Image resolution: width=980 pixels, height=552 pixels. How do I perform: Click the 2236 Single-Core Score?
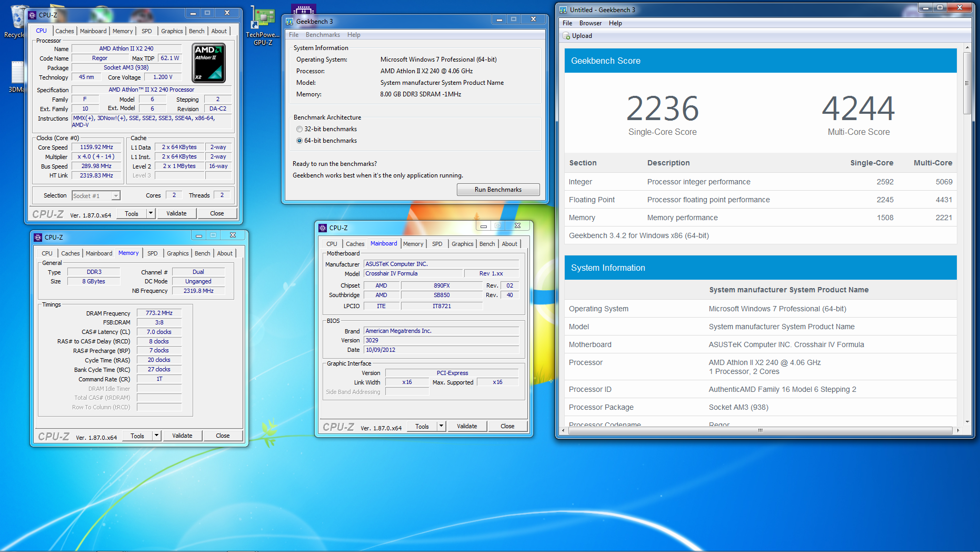pos(662,109)
